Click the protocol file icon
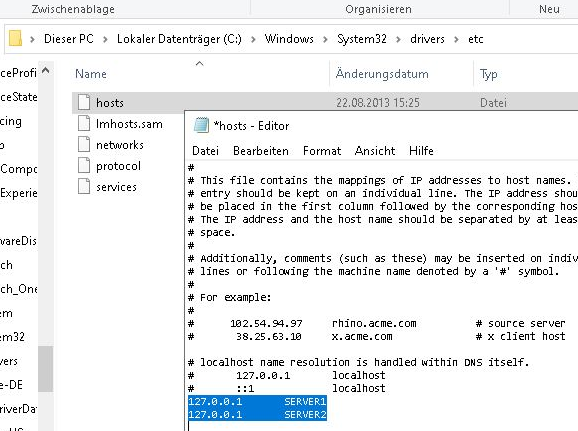 [84, 165]
